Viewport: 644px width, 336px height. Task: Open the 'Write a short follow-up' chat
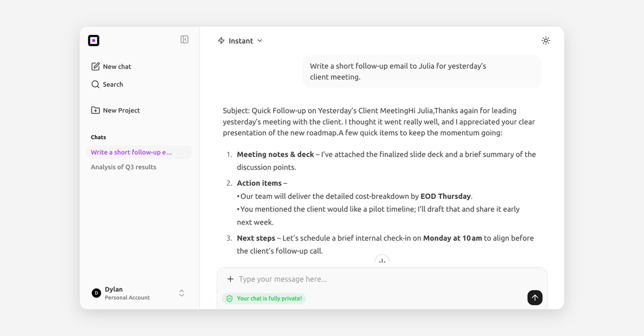[131, 152]
